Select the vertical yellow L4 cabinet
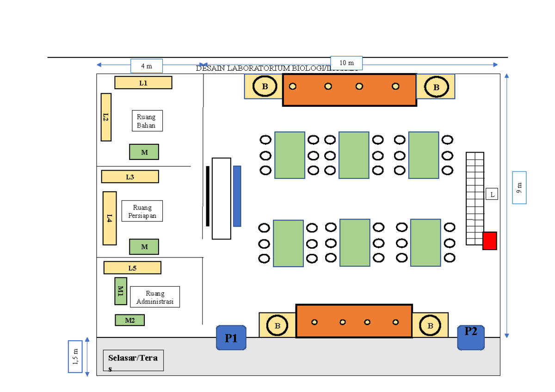The height and width of the screenshot is (392, 555). click(110, 218)
